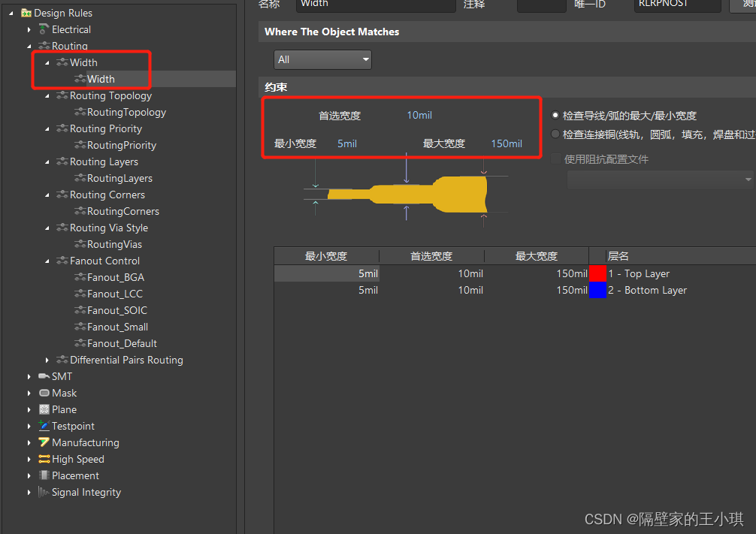Expand the Differential Pairs Routing group
The image size is (756, 534).
pyautogui.click(x=47, y=360)
